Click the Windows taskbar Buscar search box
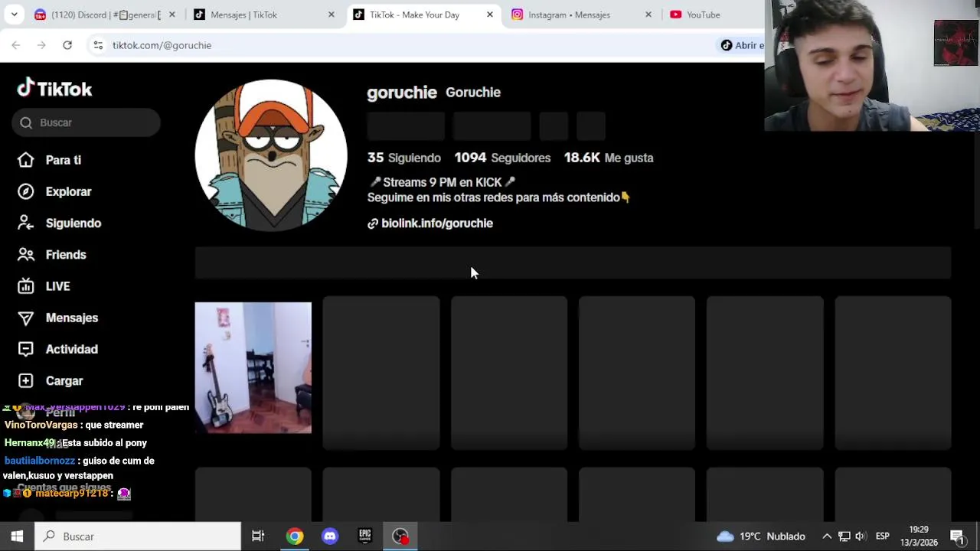 coord(138,536)
